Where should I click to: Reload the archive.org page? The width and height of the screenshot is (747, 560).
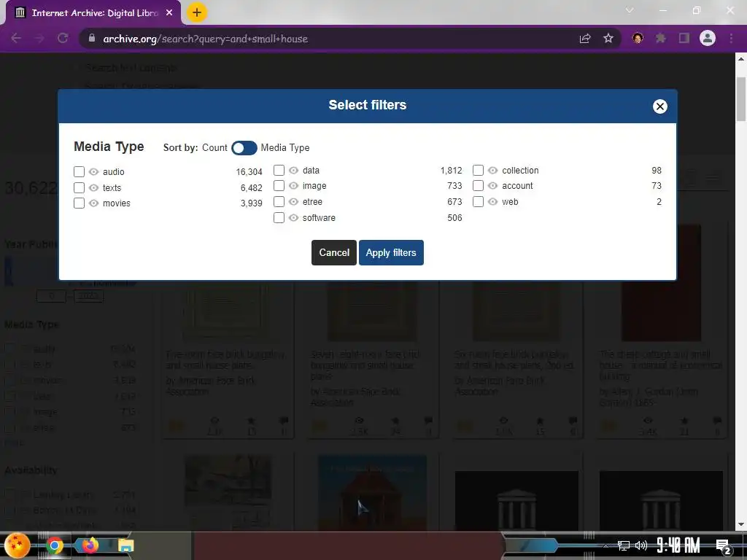(63, 38)
